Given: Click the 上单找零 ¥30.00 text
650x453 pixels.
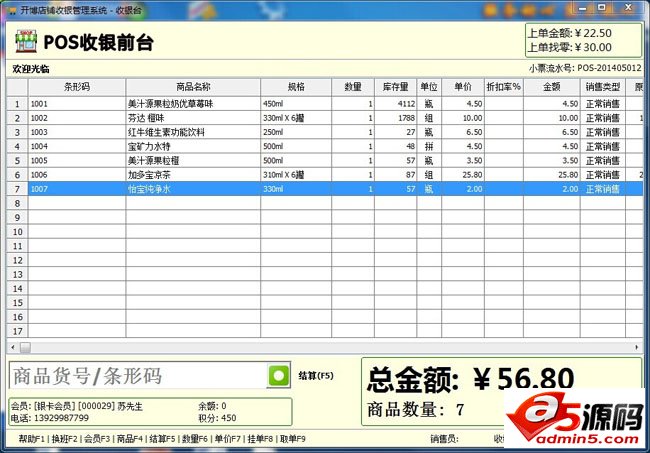Looking at the screenshot, I should pyautogui.click(x=570, y=47).
